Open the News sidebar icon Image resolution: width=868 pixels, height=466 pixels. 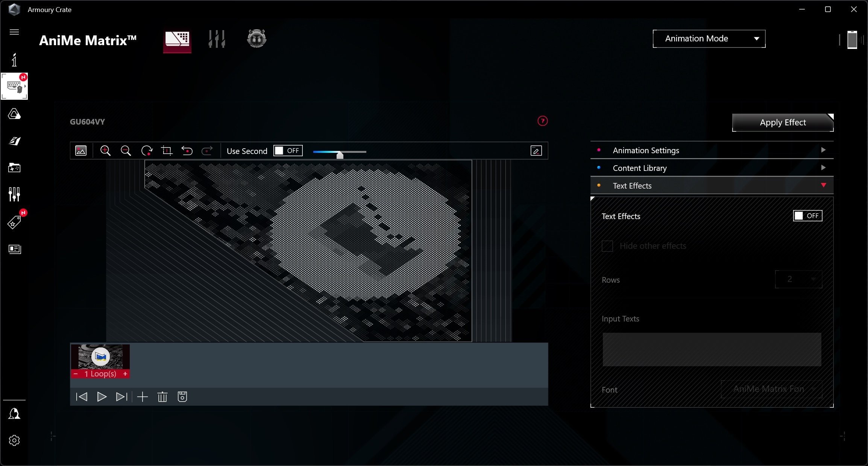click(14, 249)
